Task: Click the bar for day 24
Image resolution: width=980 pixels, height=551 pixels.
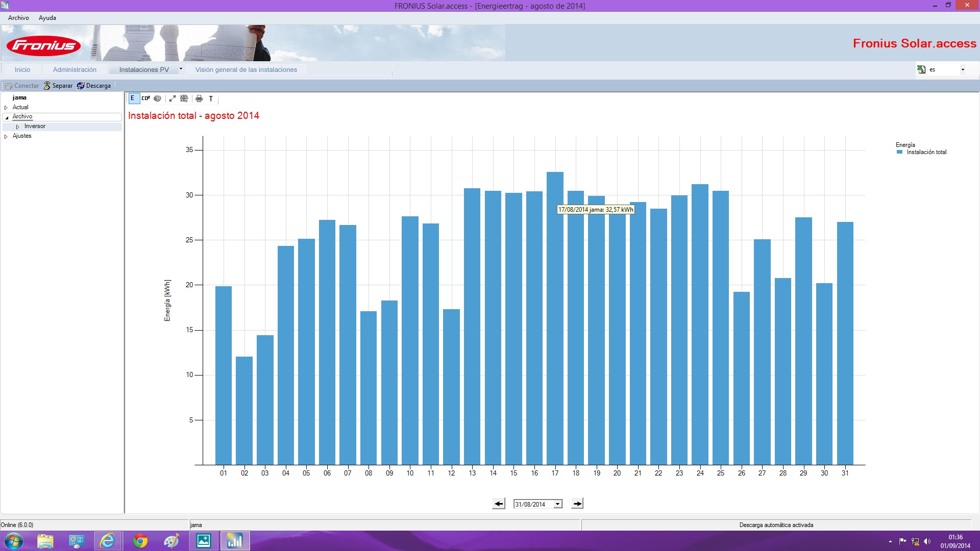Action: 700,324
